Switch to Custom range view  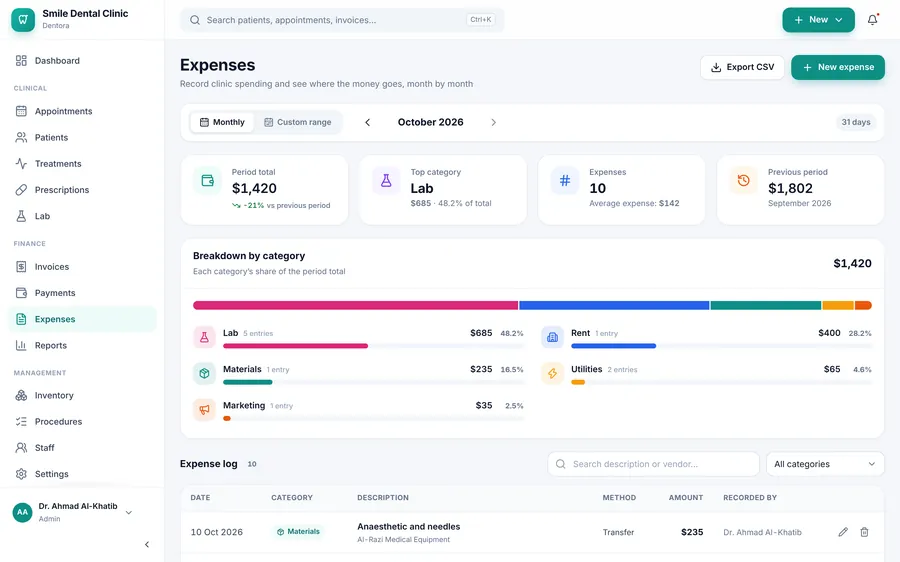297,122
